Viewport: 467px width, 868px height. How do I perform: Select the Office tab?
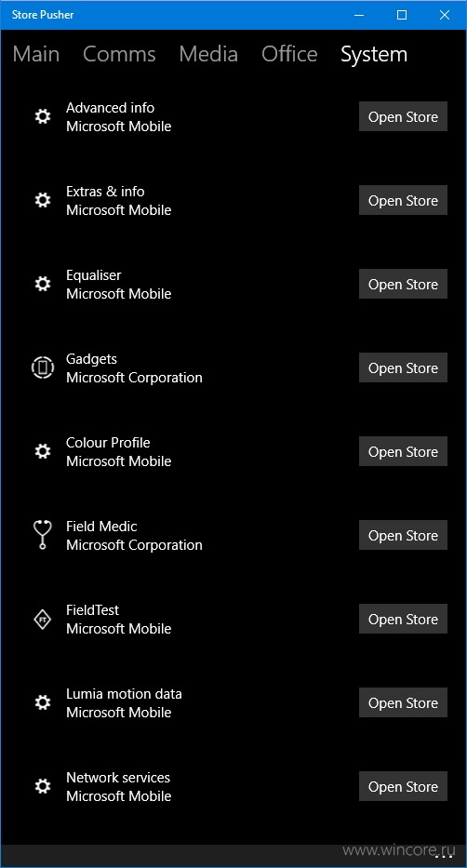289,54
